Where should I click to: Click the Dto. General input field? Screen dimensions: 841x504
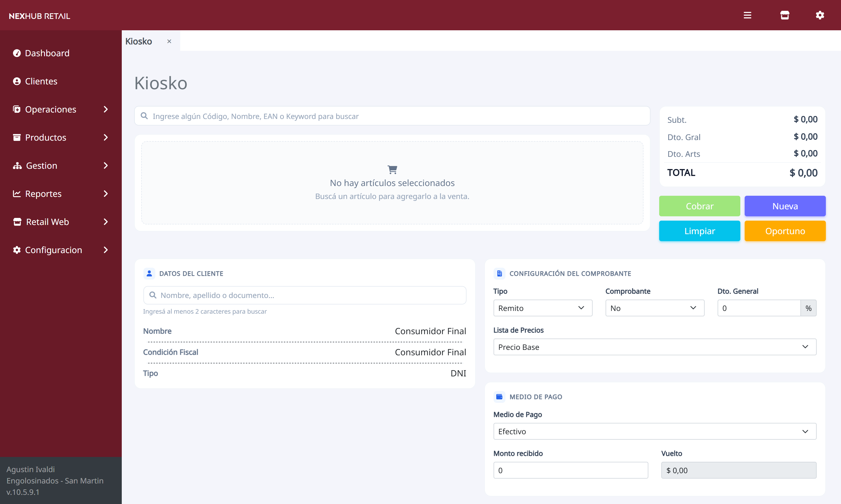tap(759, 308)
